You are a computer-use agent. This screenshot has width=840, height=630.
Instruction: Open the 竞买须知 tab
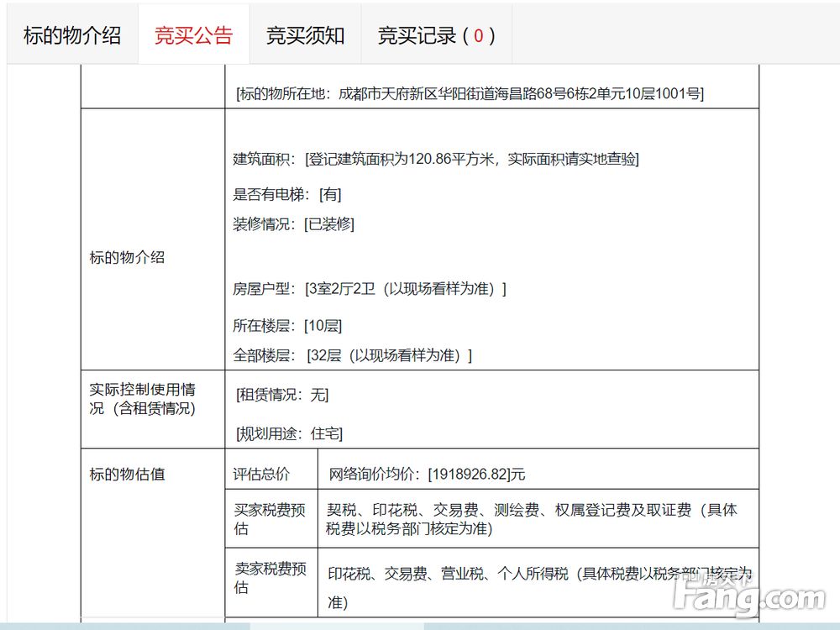tap(306, 36)
